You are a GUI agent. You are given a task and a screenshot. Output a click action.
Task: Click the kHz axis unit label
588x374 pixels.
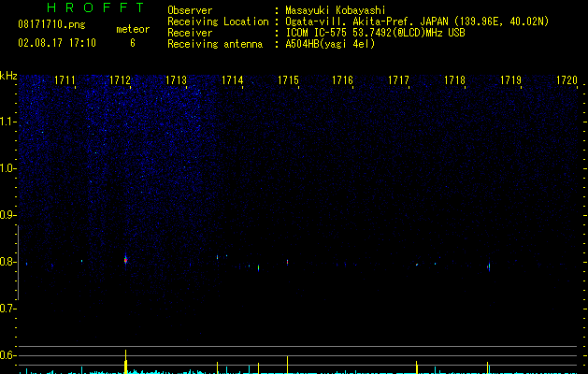(8, 76)
